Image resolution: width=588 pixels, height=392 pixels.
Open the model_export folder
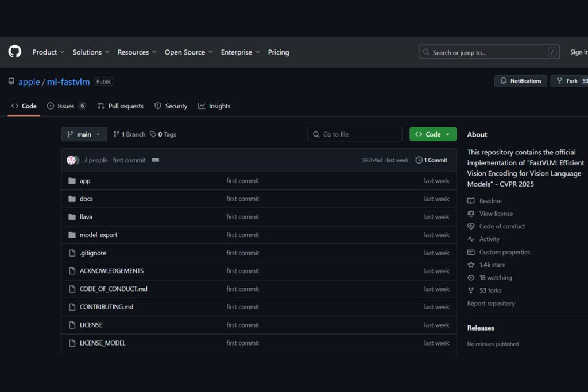pos(98,235)
